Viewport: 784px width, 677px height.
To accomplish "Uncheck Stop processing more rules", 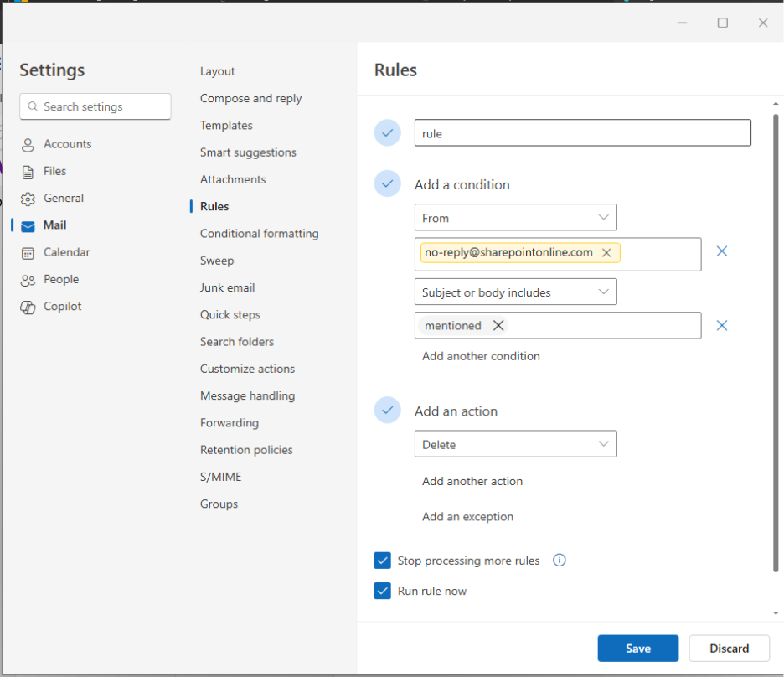I will pyautogui.click(x=383, y=561).
